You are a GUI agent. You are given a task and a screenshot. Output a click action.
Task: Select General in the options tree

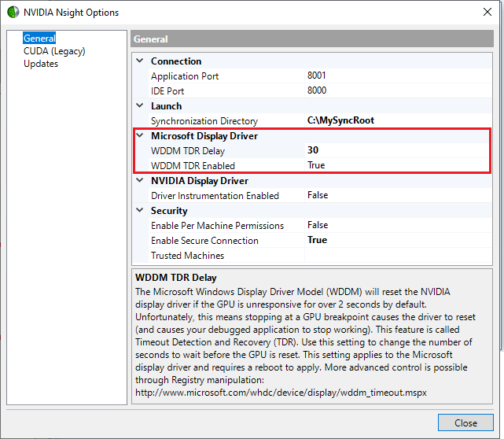(39, 39)
